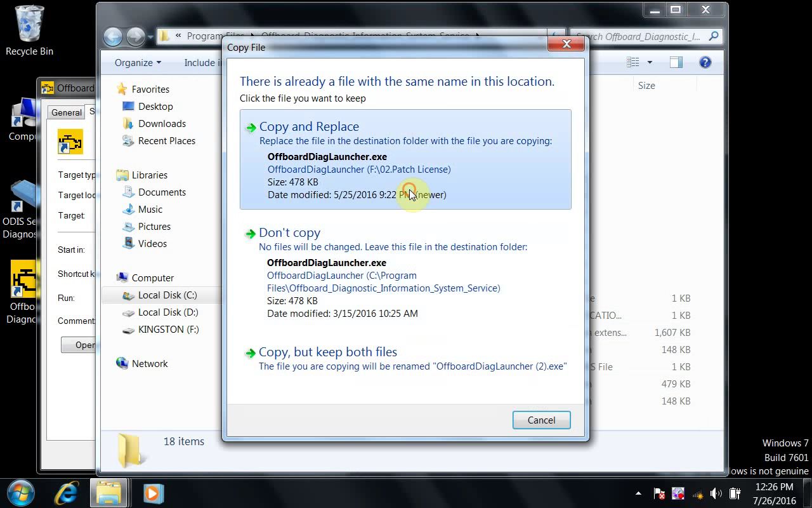The width and height of the screenshot is (812, 508).
Task: Select the Don't copy option
Action: [289, 233]
